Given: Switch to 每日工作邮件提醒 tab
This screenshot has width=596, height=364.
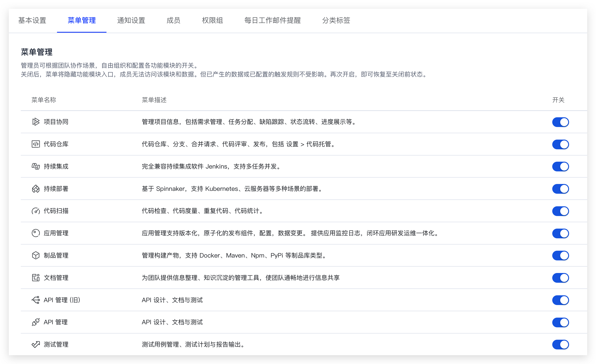Looking at the screenshot, I should coord(272,20).
